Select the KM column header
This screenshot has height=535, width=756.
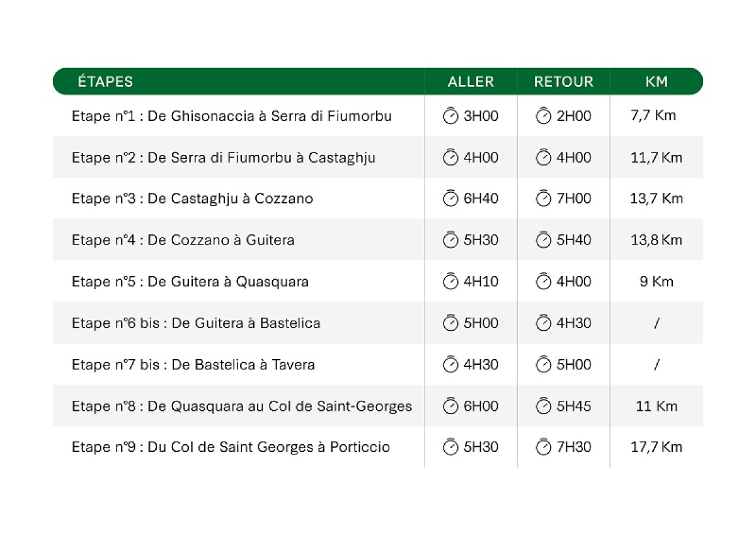pyautogui.click(x=656, y=81)
